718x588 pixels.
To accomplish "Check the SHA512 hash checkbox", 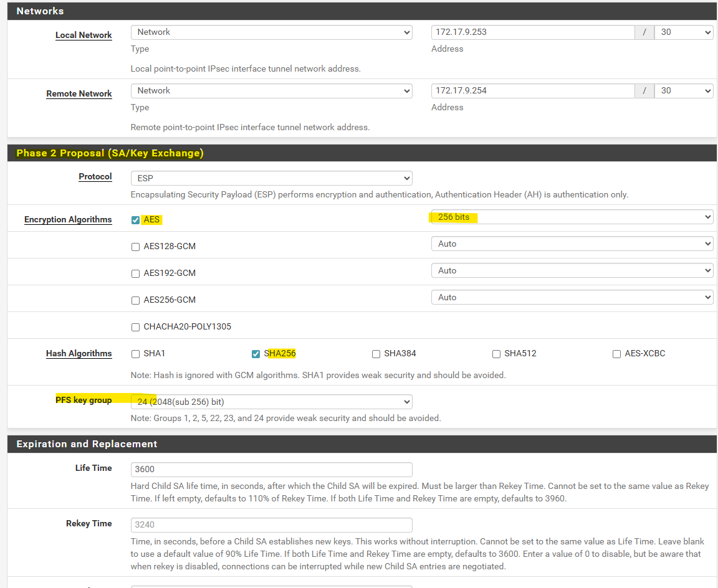I will (x=496, y=354).
